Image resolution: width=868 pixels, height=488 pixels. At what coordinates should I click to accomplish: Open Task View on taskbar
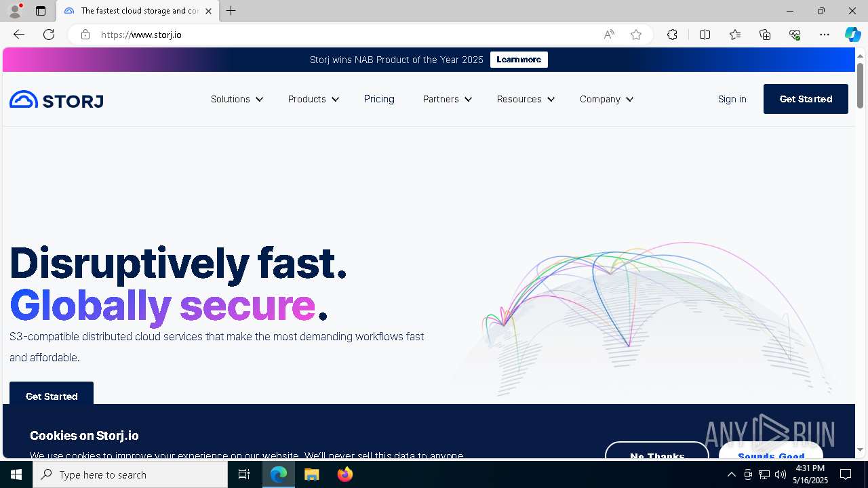click(x=244, y=474)
